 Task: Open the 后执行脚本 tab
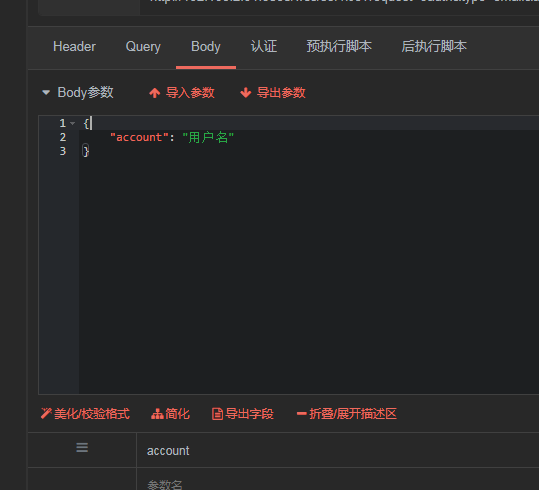coord(434,46)
